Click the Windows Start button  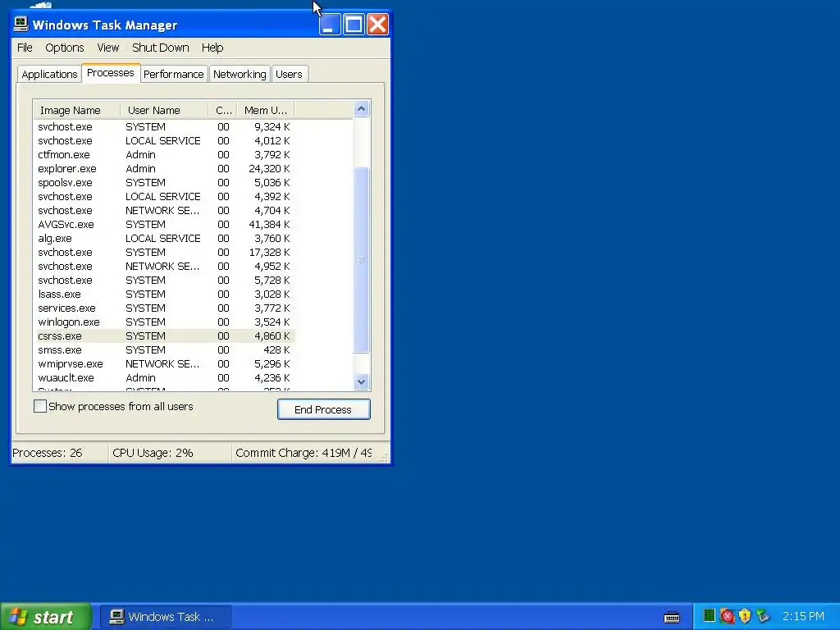tap(46, 617)
